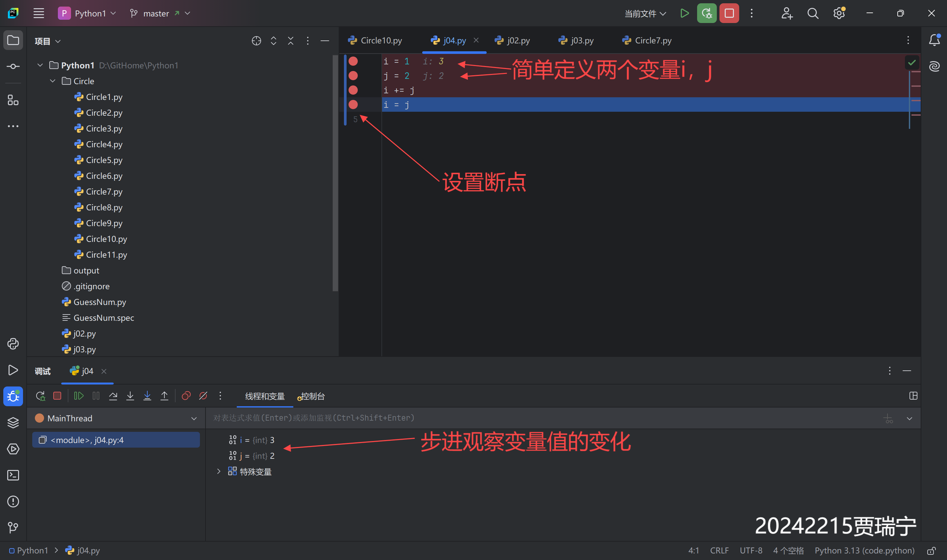Collapse the Circle folder in project tree
Viewport: 947px width, 560px height.
click(53, 81)
